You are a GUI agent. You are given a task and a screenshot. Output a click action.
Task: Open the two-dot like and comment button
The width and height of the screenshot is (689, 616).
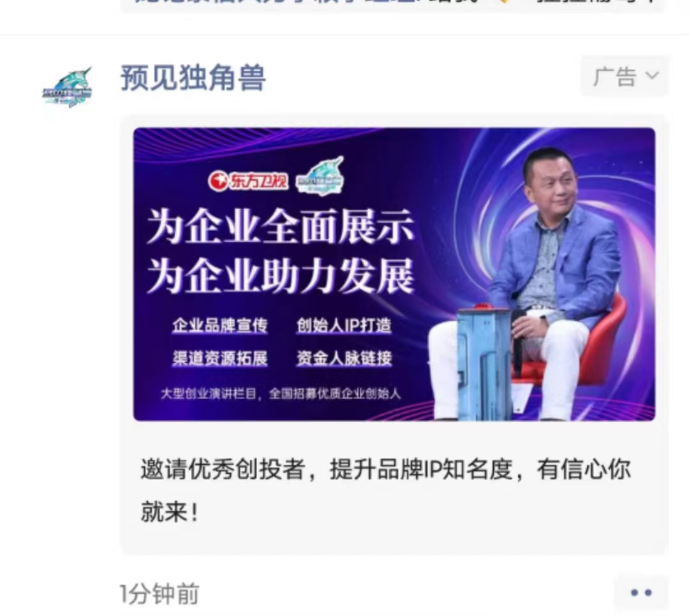641,592
